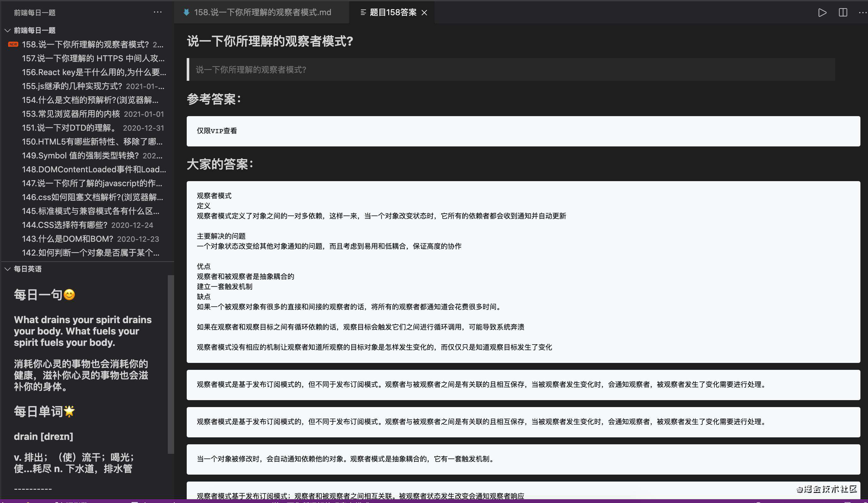Click the preview icon on the 题目158答案 tab
Screen dimensions: 868x503
click(363, 12)
